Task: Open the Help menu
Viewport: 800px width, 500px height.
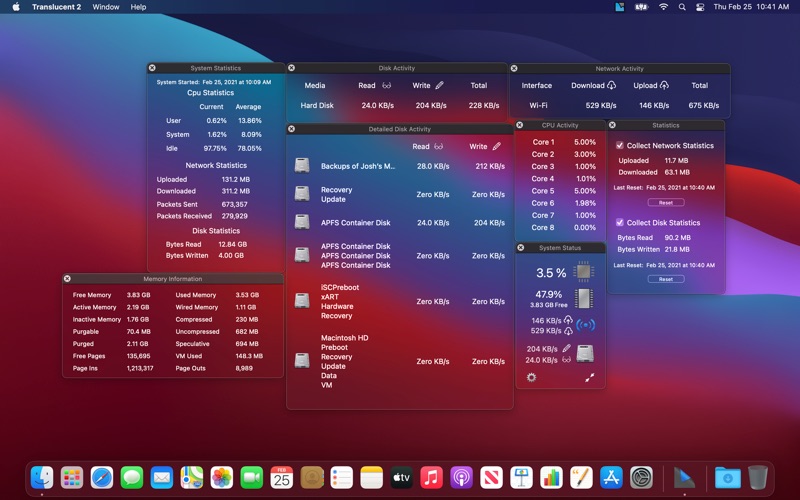Action: click(x=138, y=7)
